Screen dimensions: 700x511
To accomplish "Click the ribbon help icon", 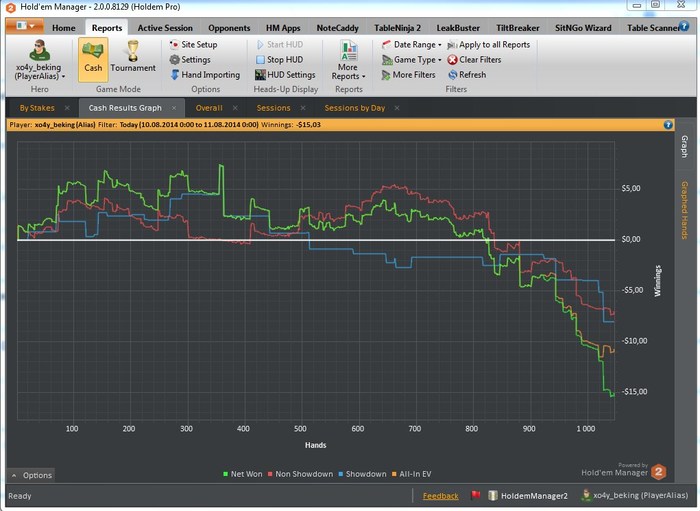I will coord(683,26).
